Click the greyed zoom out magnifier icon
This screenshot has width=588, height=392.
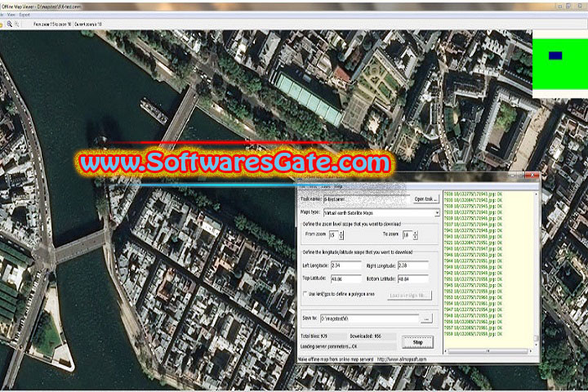[17, 24]
